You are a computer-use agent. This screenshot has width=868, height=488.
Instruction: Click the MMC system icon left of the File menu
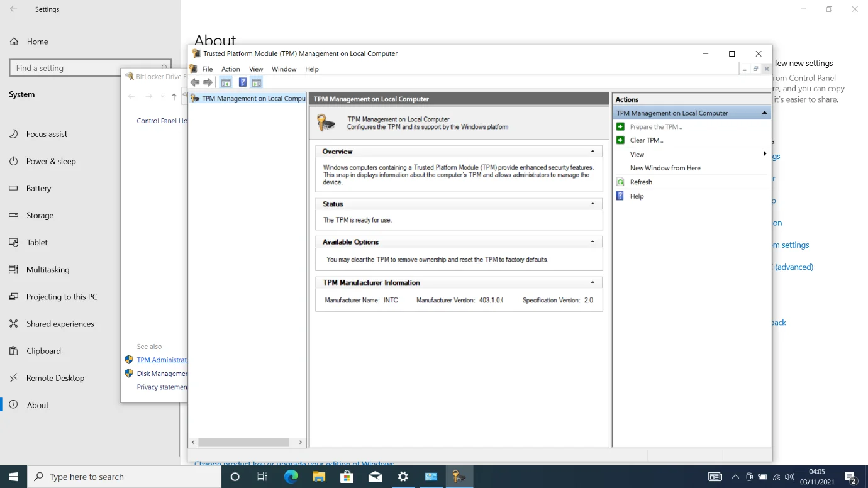click(194, 69)
